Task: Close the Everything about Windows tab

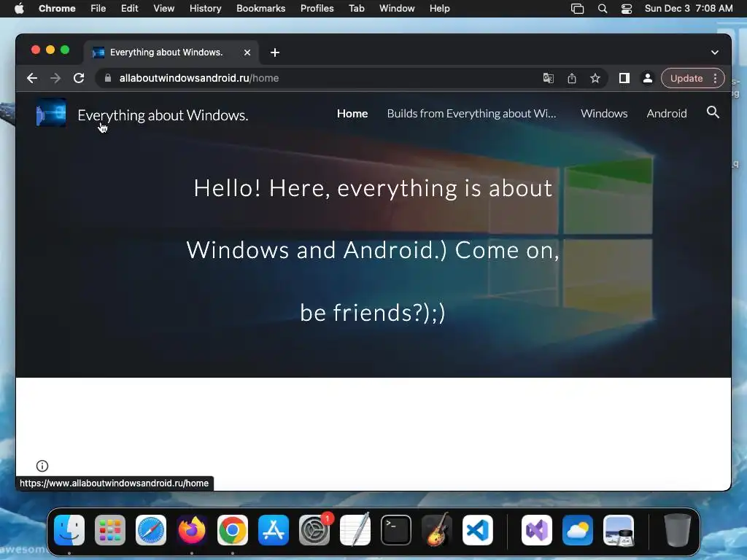Action: pos(247,52)
